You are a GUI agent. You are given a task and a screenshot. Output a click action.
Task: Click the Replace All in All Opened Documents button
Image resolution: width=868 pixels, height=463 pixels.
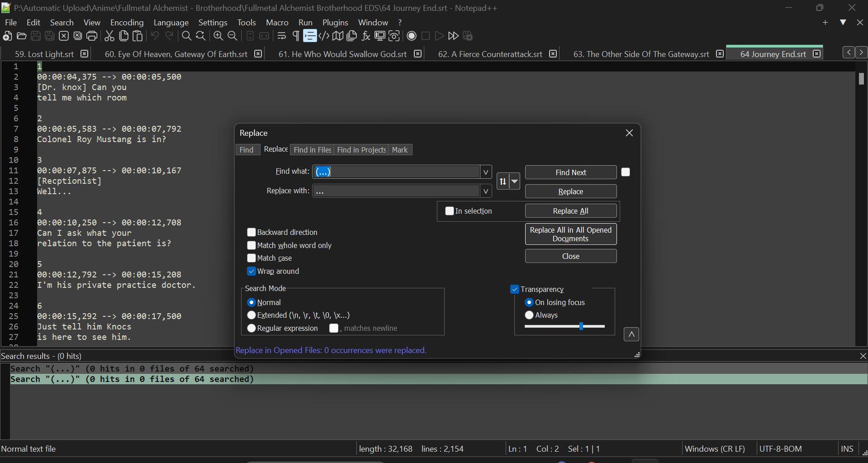click(x=570, y=234)
